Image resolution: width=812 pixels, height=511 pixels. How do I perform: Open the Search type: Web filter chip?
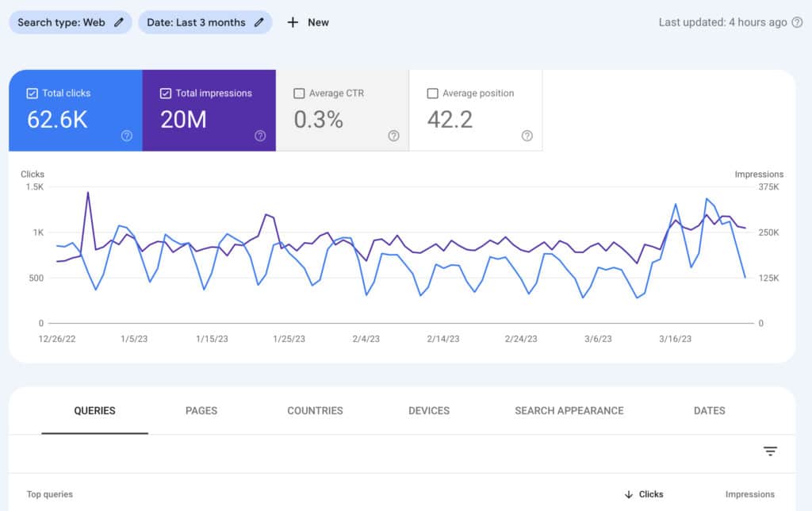(x=61, y=22)
